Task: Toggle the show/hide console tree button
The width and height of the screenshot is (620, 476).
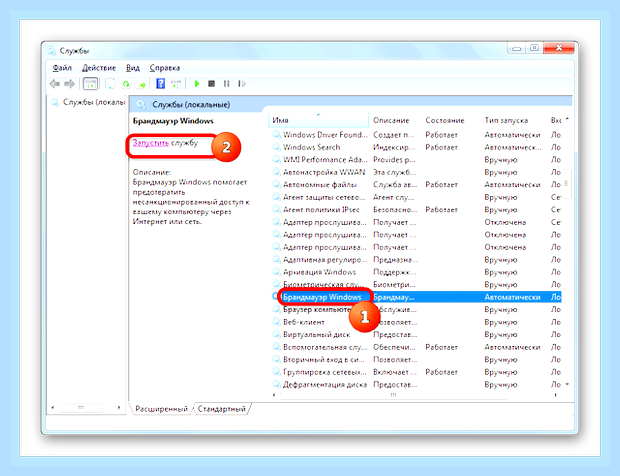Action: point(90,84)
